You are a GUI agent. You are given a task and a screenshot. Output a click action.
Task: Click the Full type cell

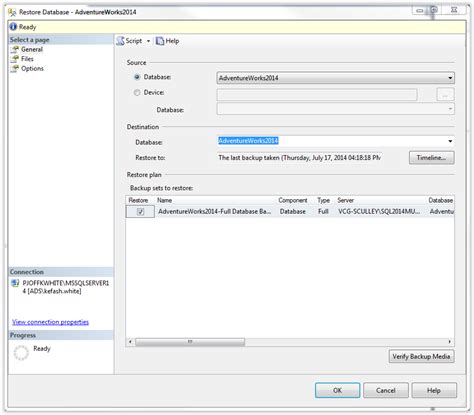coord(323,212)
